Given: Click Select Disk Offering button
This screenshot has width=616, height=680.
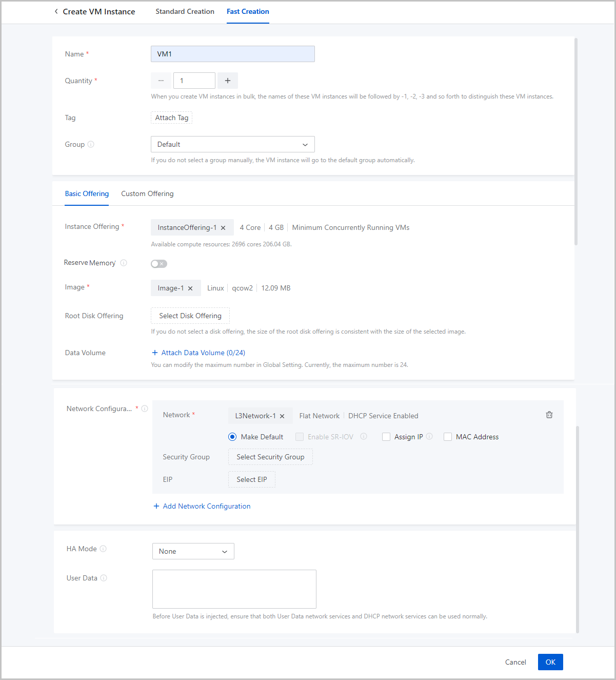Looking at the screenshot, I should tap(190, 316).
